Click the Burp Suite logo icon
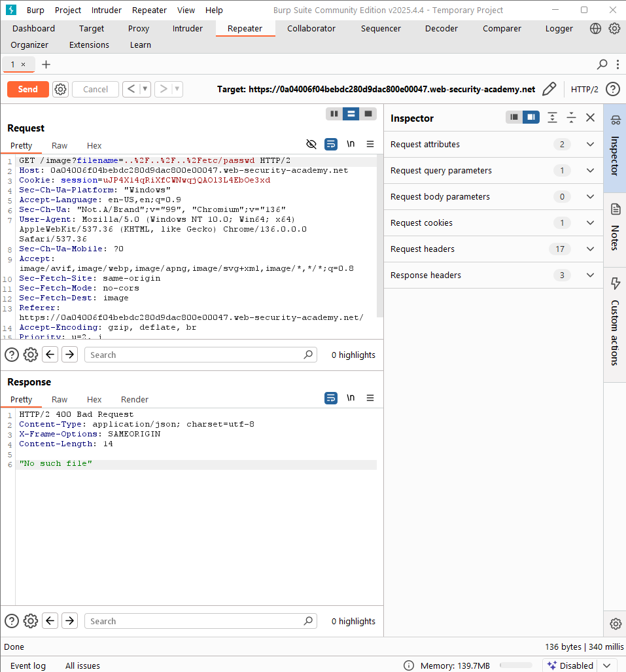This screenshot has height=672, width=626. tap(10, 10)
